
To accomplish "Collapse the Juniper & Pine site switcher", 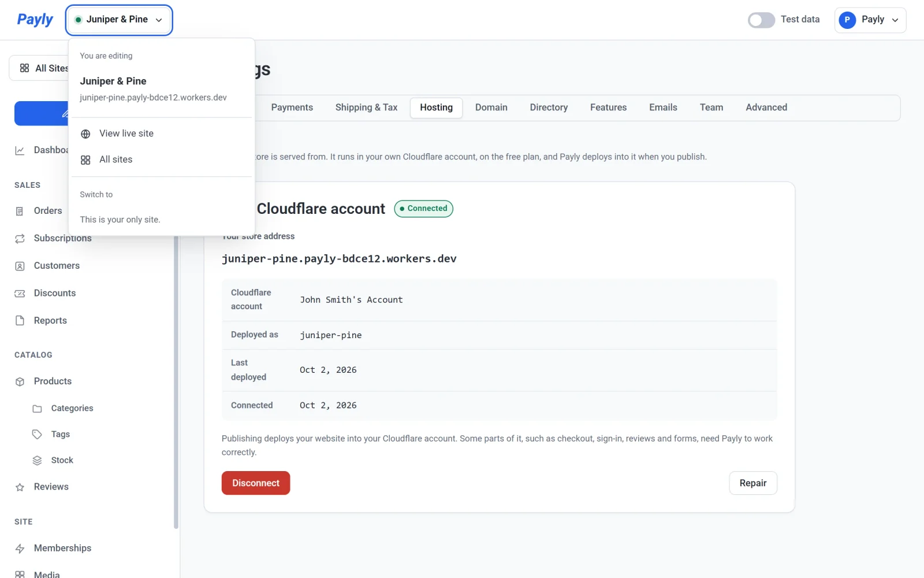I will point(119,20).
